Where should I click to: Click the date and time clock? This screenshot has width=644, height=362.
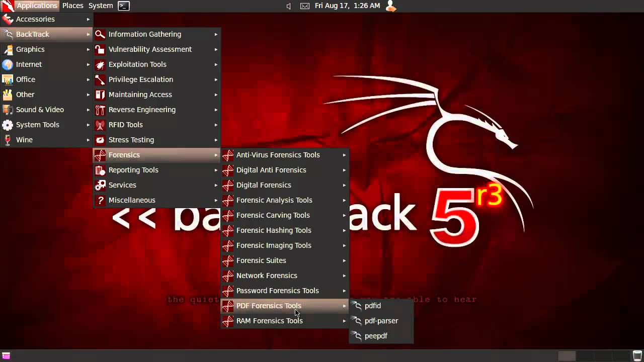click(x=347, y=6)
